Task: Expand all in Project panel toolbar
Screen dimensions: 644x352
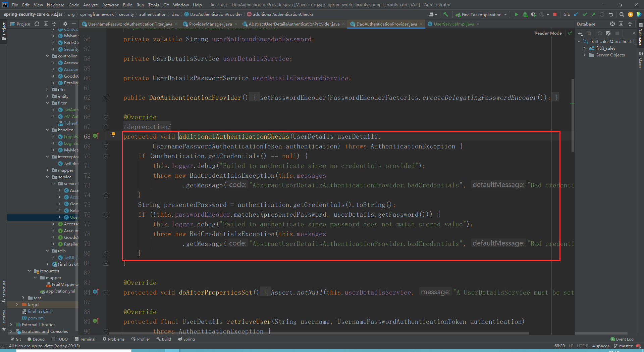Action: point(46,24)
